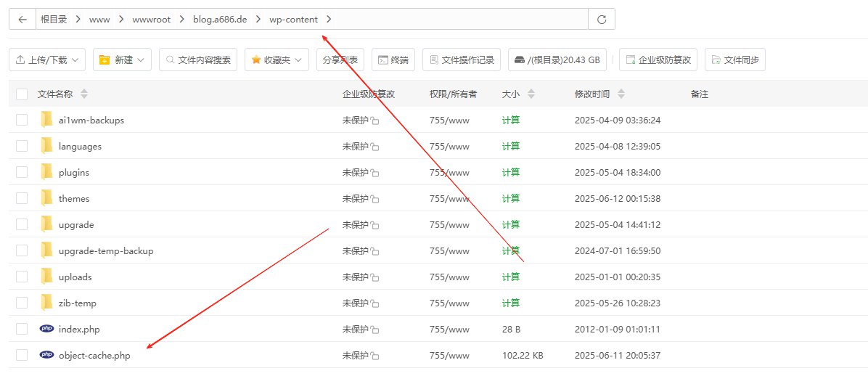Calculate size of uploads via 计算
The width and height of the screenshot is (868, 392).
click(x=510, y=277)
